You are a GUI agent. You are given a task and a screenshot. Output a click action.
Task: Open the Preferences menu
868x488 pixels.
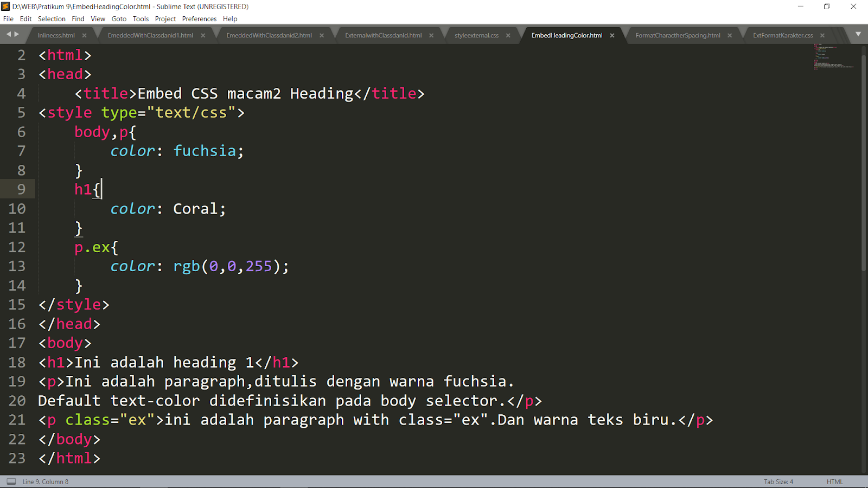tap(199, 18)
